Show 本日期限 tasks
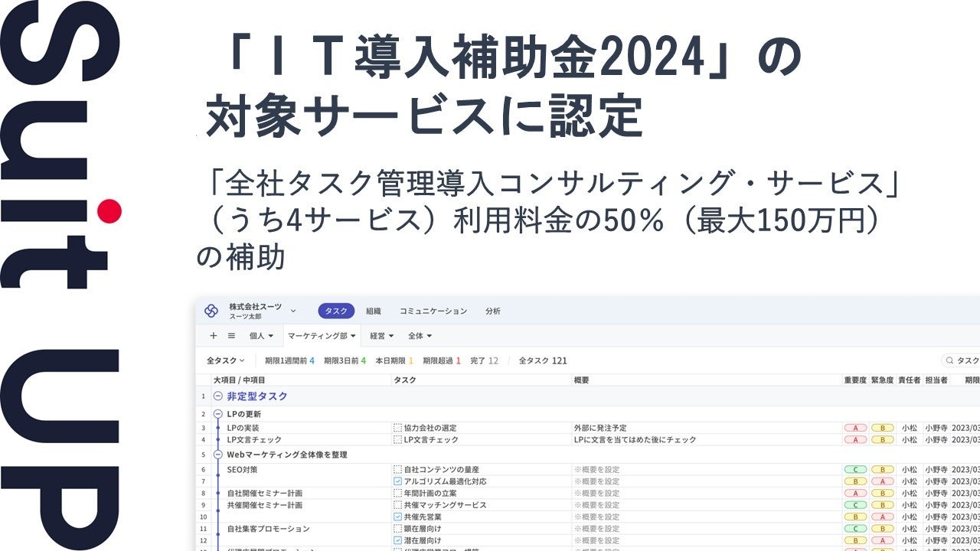 click(394, 360)
